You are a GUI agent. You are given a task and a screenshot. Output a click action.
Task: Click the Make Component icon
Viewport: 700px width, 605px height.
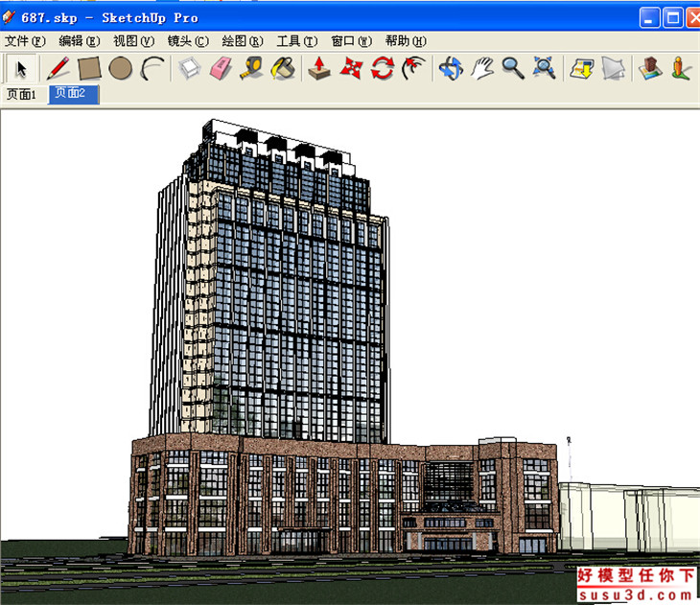190,68
